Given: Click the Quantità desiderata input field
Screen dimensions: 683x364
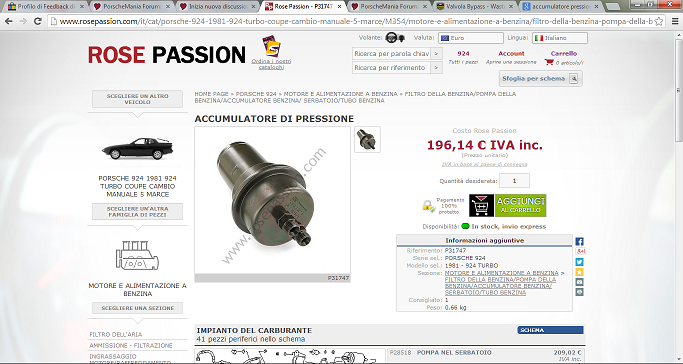Looking at the screenshot, I should pyautogui.click(x=514, y=181).
